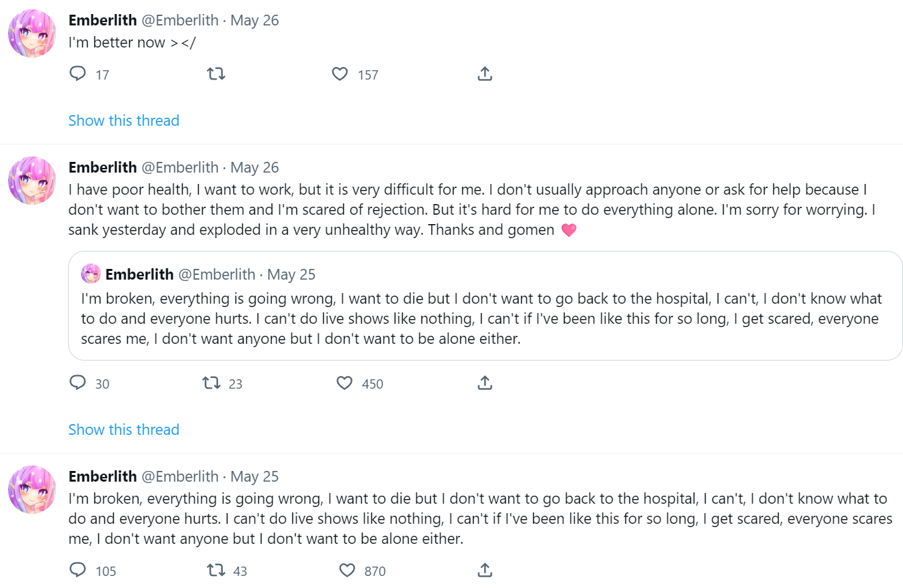Show this thread under quote tweet
The image size is (903, 588).
[124, 430]
